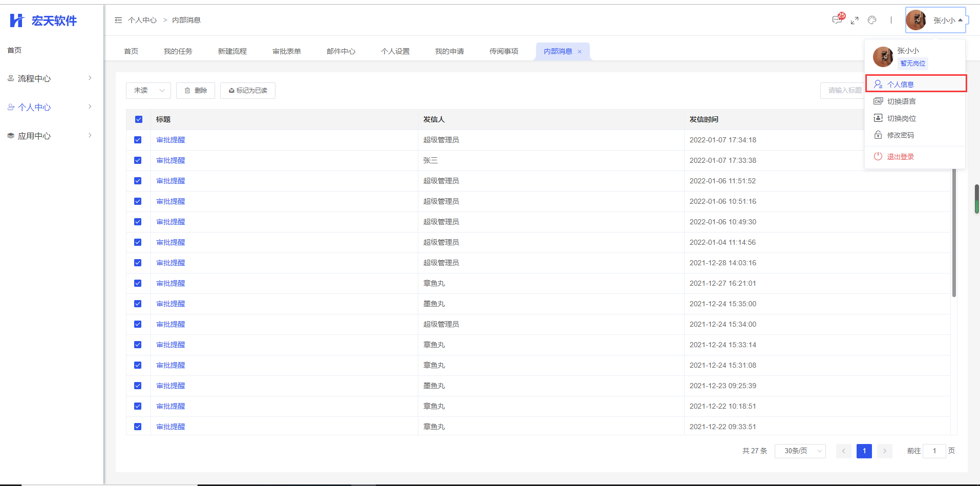Viewport: 980px width, 486px height.
Task: Click the 宏天软件 logo
Action: pos(44,20)
